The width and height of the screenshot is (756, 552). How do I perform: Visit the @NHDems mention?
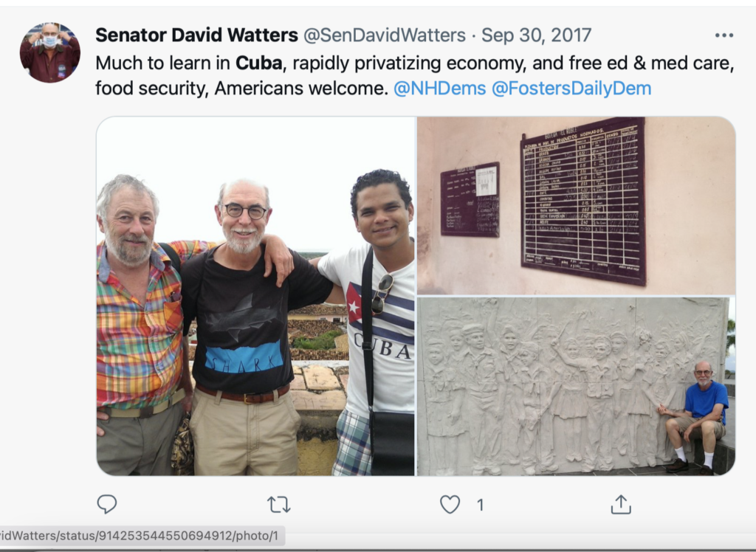[440, 89]
